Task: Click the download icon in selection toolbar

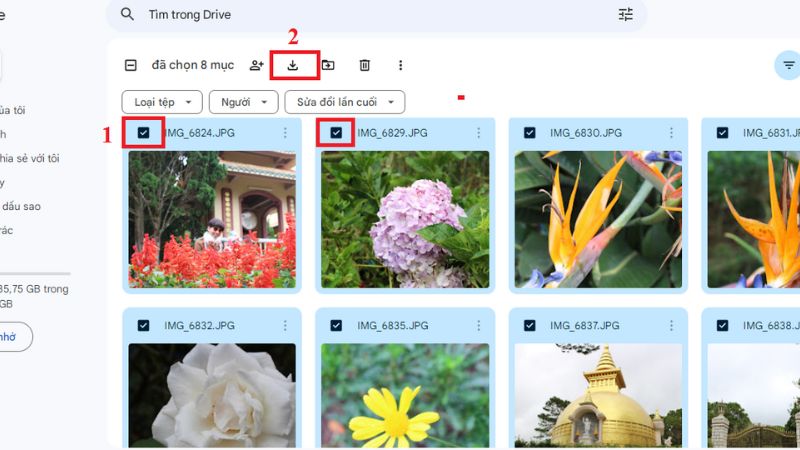Action: (293, 65)
